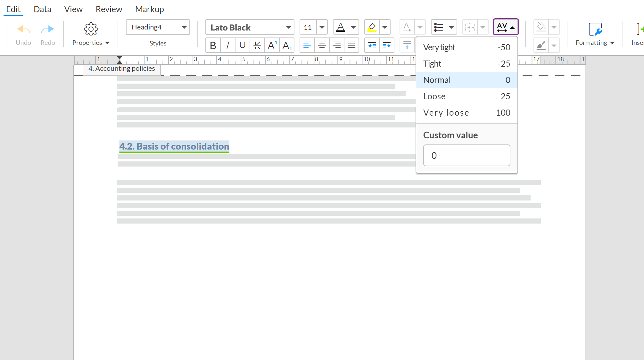Switch to the Markup tab
This screenshot has height=360, width=644.
pos(149,9)
